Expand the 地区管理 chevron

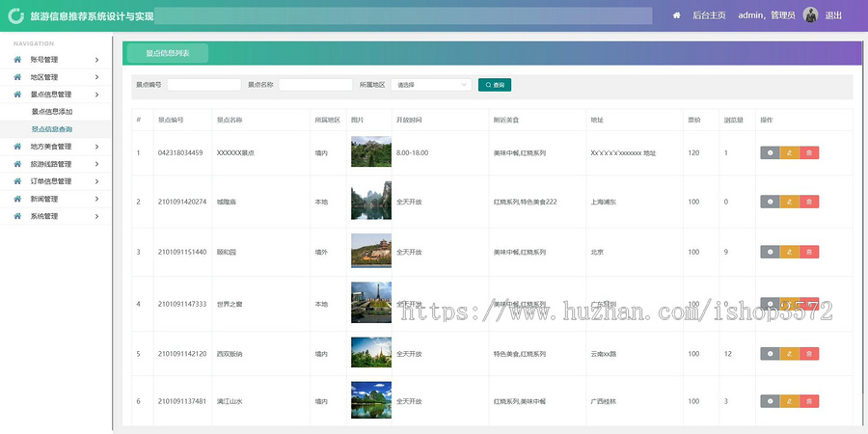(x=96, y=77)
